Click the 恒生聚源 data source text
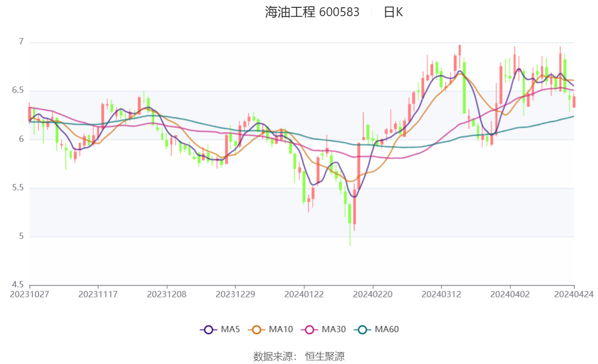 point(325,356)
